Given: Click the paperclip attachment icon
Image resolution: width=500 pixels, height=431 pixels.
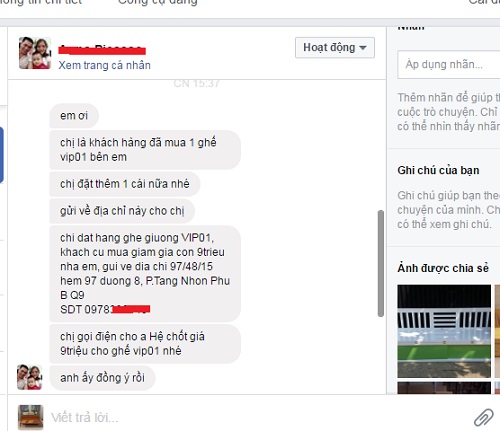Looking at the screenshot, I should [x=483, y=417].
